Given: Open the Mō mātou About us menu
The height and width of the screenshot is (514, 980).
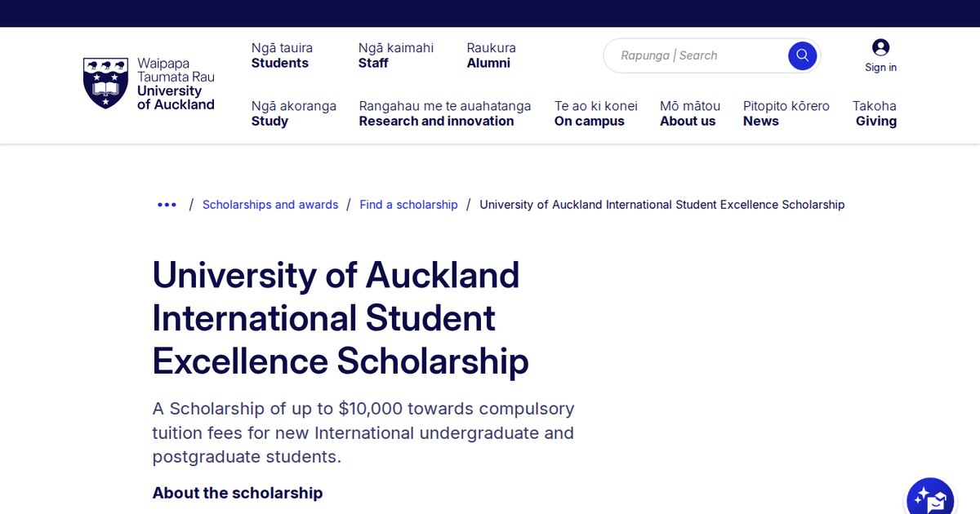Looking at the screenshot, I should [690, 113].
